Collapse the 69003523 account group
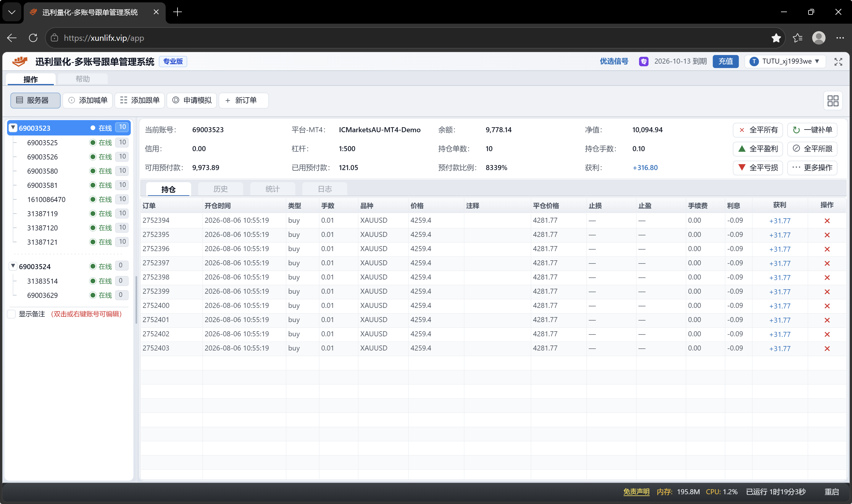852x504 pixels. [13, 128]
